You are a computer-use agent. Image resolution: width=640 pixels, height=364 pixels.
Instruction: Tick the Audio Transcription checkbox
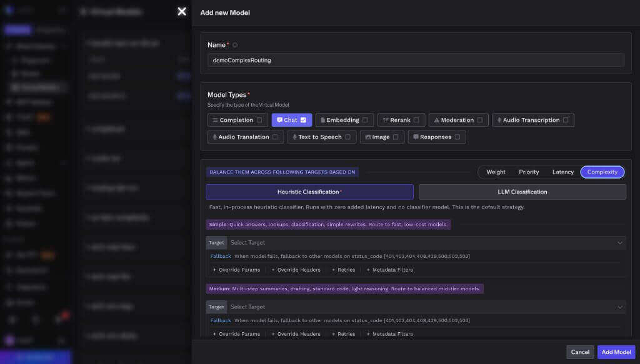coord(566,120)
